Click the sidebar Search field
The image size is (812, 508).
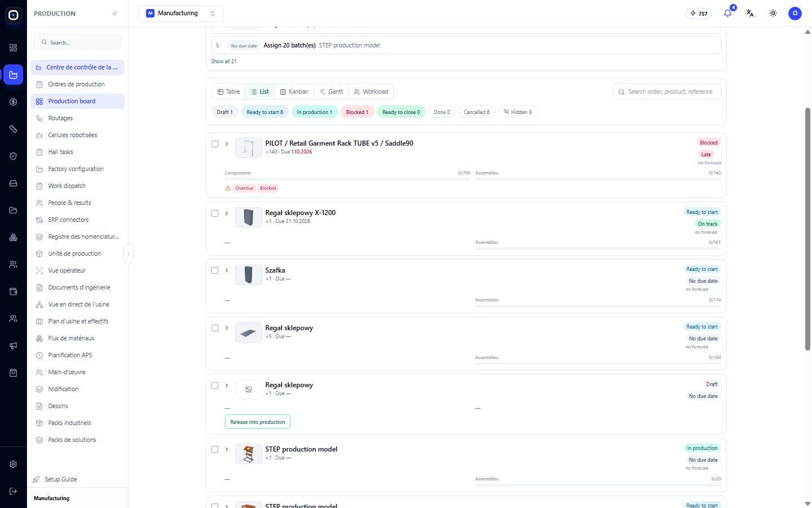coord(78,42)
